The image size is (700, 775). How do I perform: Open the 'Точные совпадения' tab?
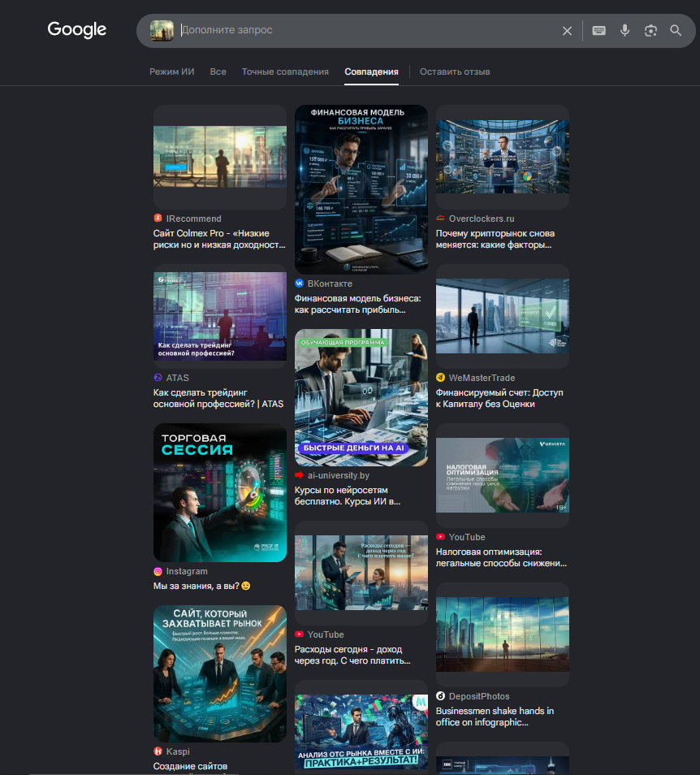pyautogui.click(x=285, y=71)
